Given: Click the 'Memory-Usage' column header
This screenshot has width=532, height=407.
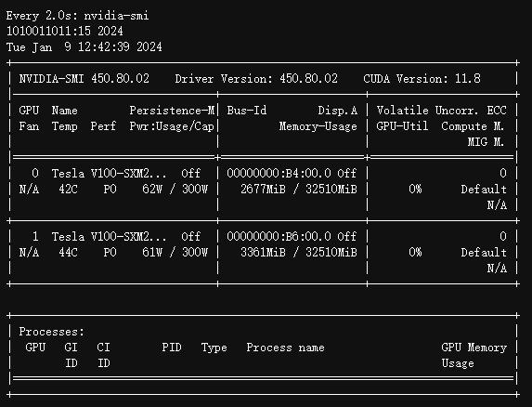Looking at the screenshot, I should pos(318,126).
